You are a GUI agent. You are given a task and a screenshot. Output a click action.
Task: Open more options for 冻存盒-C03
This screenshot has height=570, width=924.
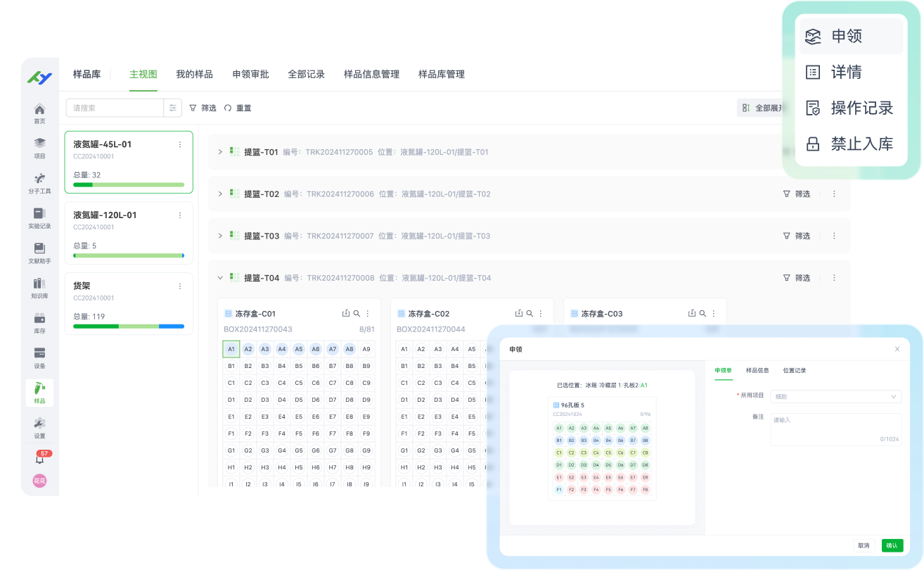[714, 314]
